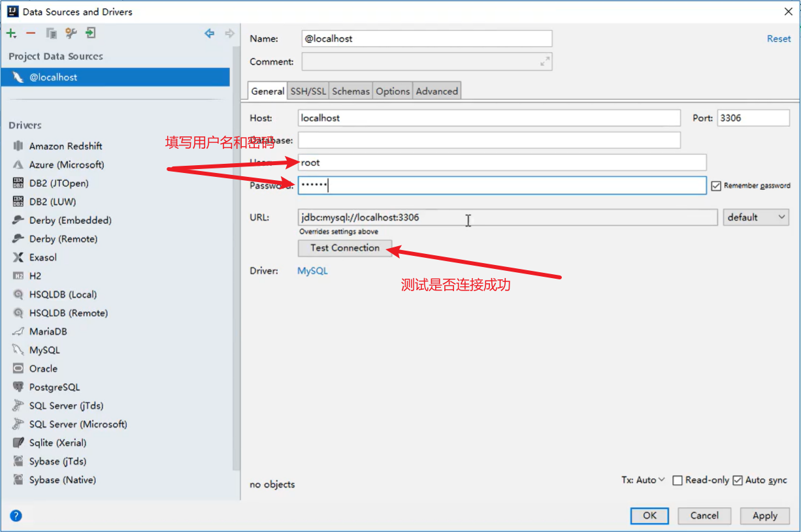The height and width of the screenshot is (532, 801).
Task: Remove selected data source with minus icon
Action: click(x=31, y=33)
